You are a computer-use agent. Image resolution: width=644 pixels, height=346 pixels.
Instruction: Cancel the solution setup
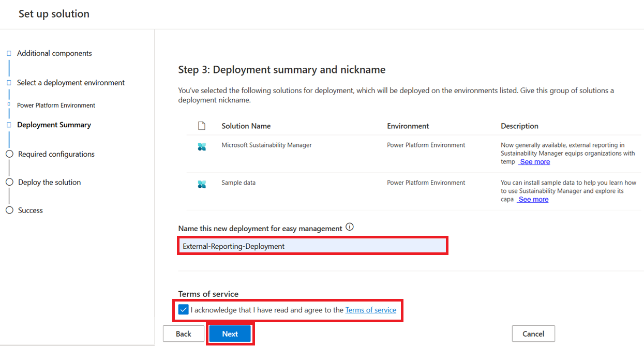pos(533,334)
